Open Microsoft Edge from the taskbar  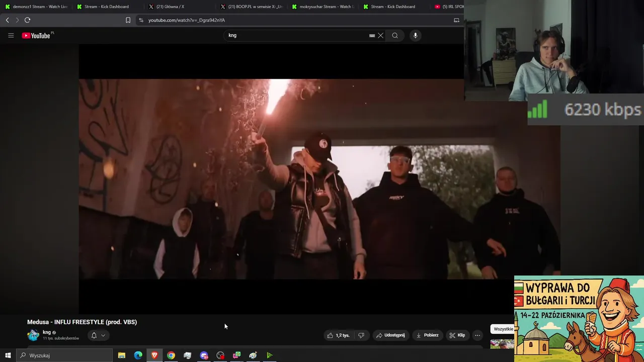[138, 355]
